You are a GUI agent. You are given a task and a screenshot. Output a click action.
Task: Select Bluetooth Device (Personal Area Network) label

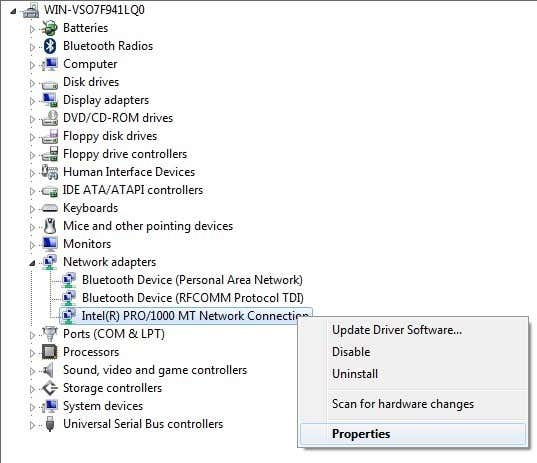pyautogui.click(x=192, y=280)
